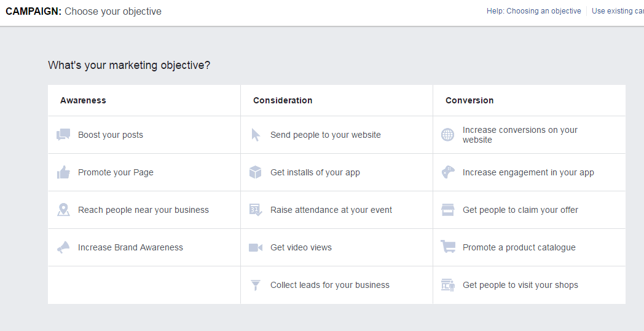Select Send people to your website
Image resolution: width=644 pixels, height=331 pixels.
tap(337, 135)
